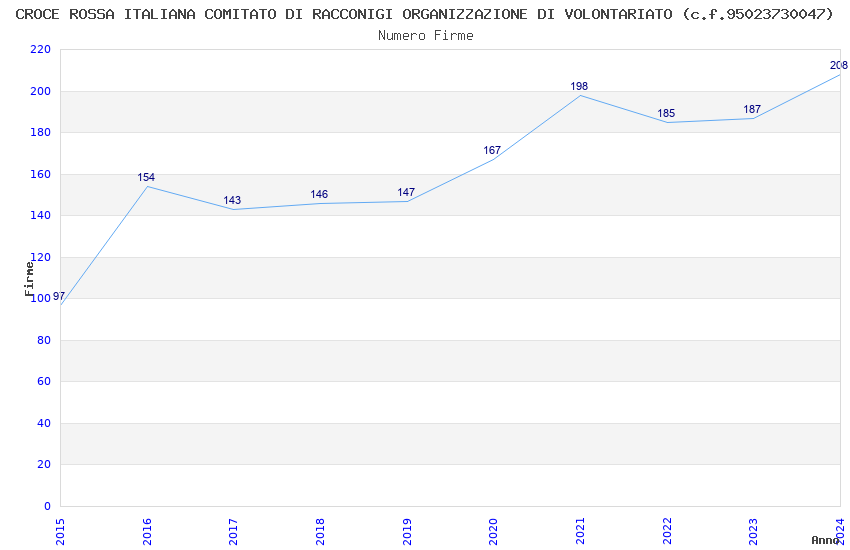Click the chart title CROCE ROSSA ITALIANA COMITATO DI RACCONIGI
The image size is (850, 550).
[424, 14]
